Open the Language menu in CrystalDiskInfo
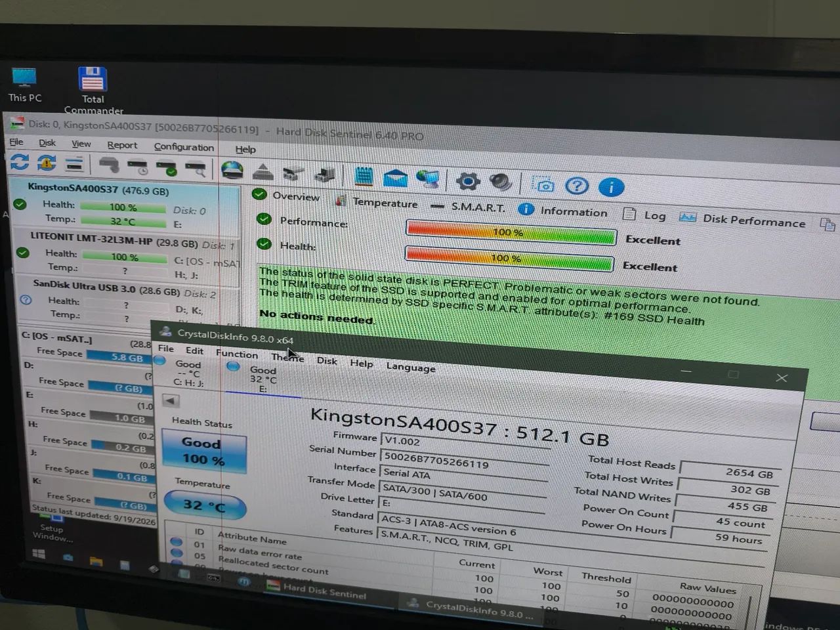840x630 pixels. [x=411, y=367]
